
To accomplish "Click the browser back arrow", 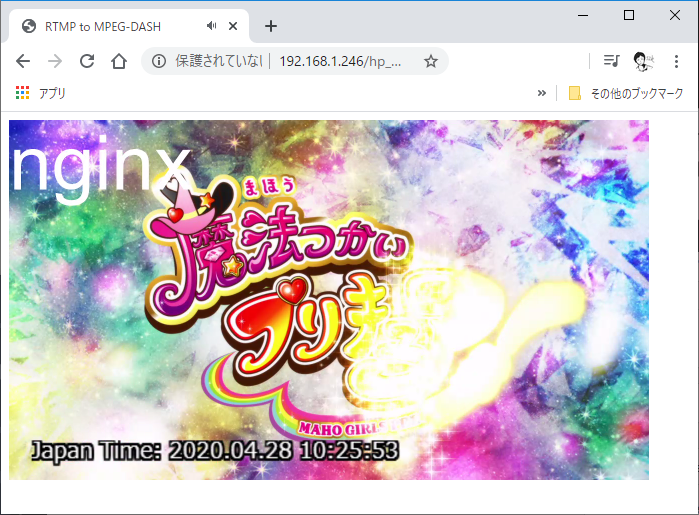I will (x=23, y=61).
